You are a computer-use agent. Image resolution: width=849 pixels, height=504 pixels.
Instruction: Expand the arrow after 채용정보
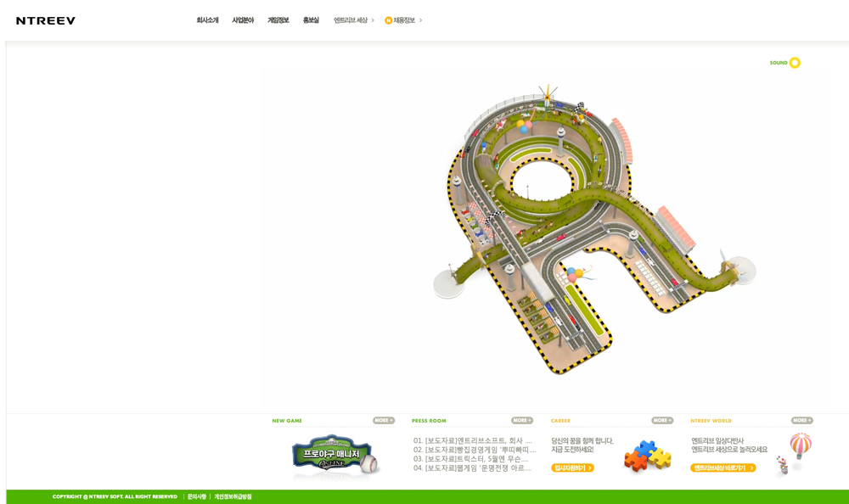pos(420,20)
